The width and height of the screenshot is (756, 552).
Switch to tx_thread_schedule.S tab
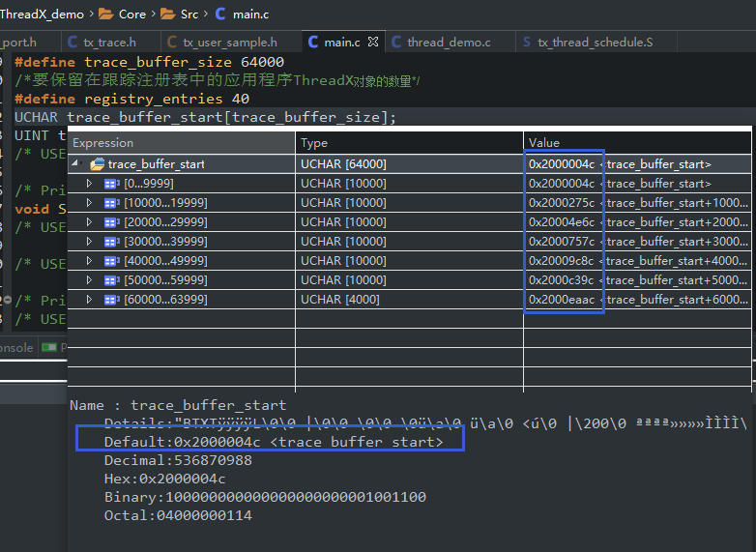pos(595,43)
